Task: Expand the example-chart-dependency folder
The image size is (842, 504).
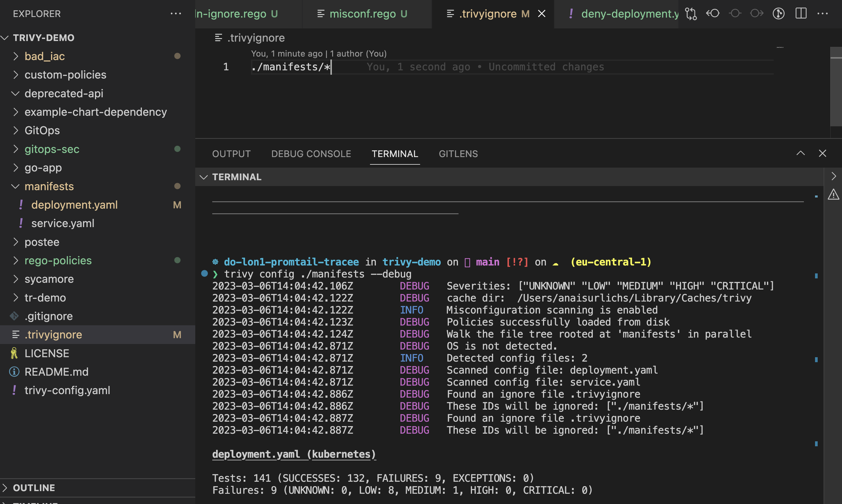Action: point(97,112)
